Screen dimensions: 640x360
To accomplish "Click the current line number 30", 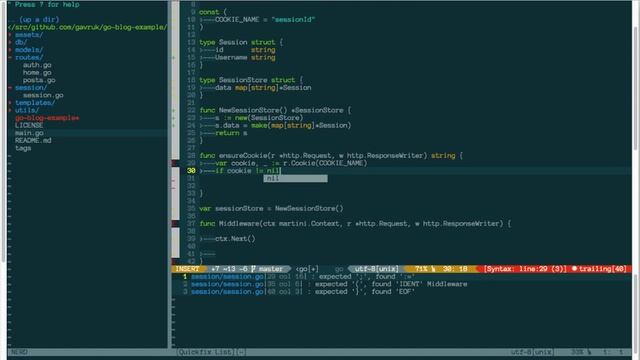I will (191, 171).
